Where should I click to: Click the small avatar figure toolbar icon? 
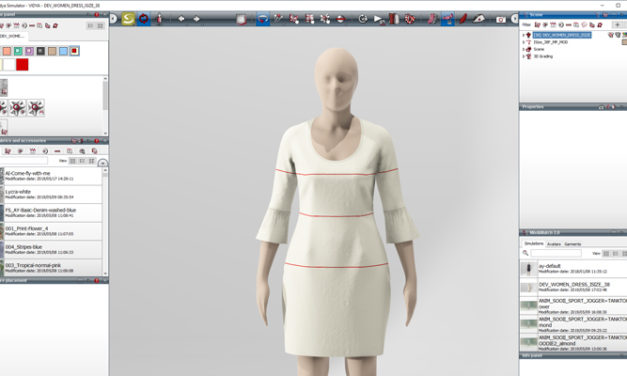point(159,19)
